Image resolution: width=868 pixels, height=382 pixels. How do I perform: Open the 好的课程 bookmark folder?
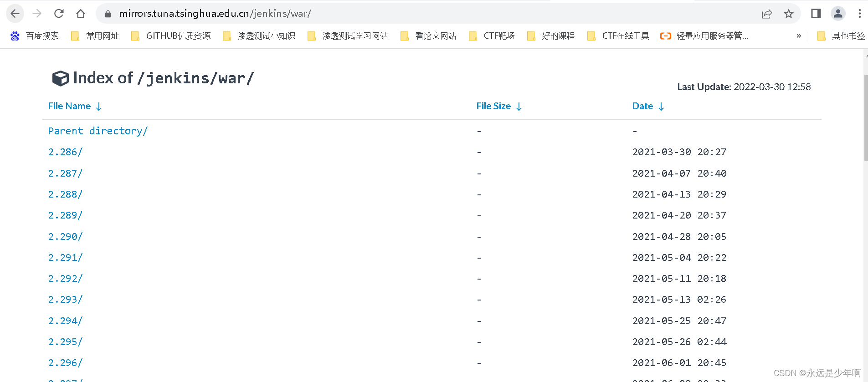(550, 36)
